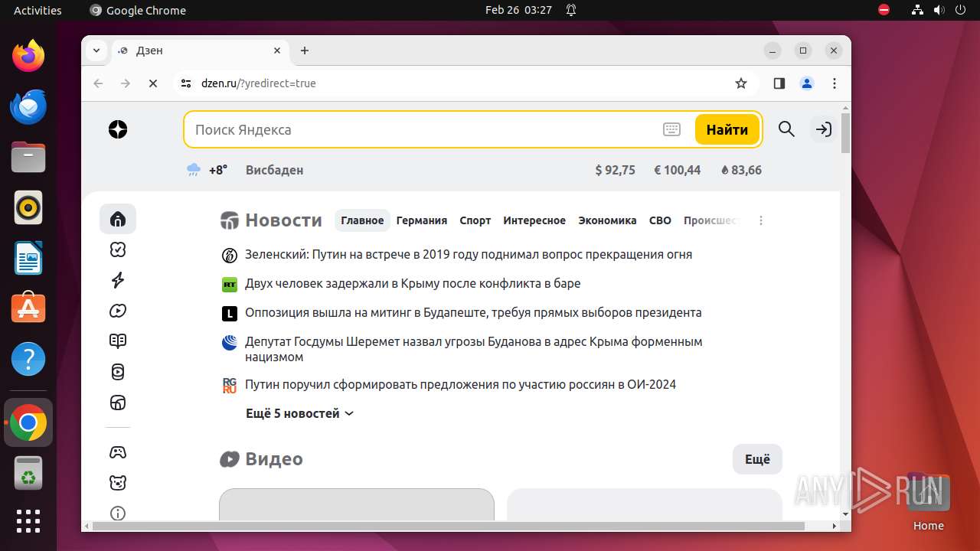The height and width of the screenshot is (551, 980).
Task: Open the Feb 26 clock menu
Action: coord(518,10)
